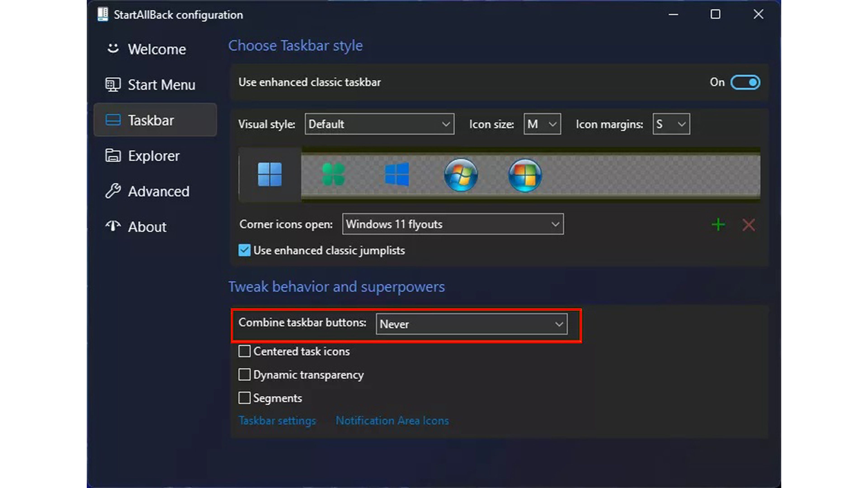Image resolution: width=868 pixels, height=488 pixels.
Task: Check the Segments option
Action: point(244,398)
